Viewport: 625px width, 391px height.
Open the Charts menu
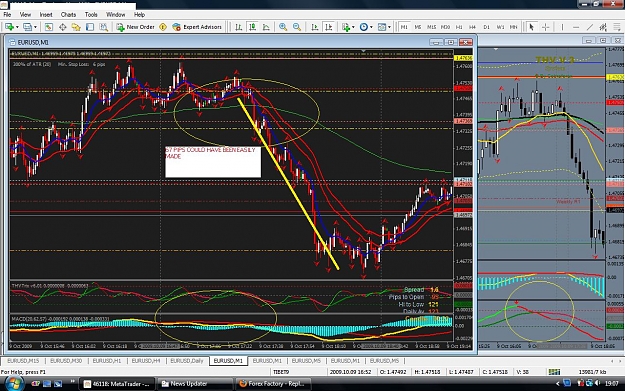(x=68, y=14)
